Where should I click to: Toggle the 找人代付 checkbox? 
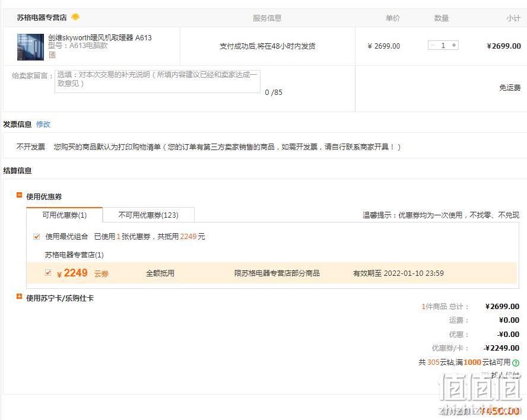point(485,375)
